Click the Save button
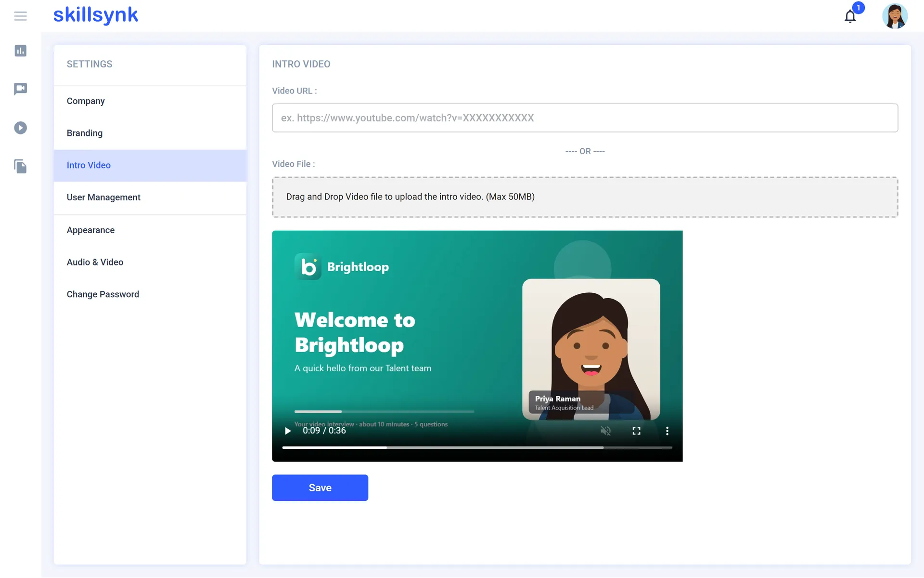The image size is (924, 578). click(320, 487)
